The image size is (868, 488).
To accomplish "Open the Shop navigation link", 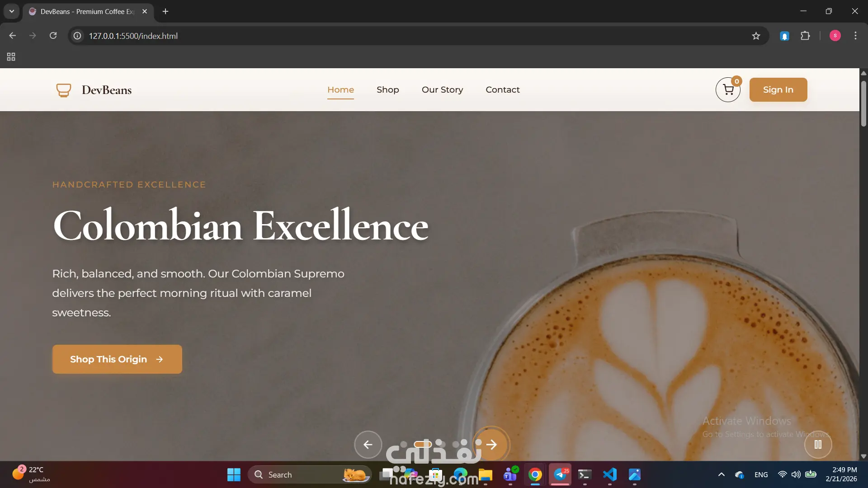I will tap(387, 89).
